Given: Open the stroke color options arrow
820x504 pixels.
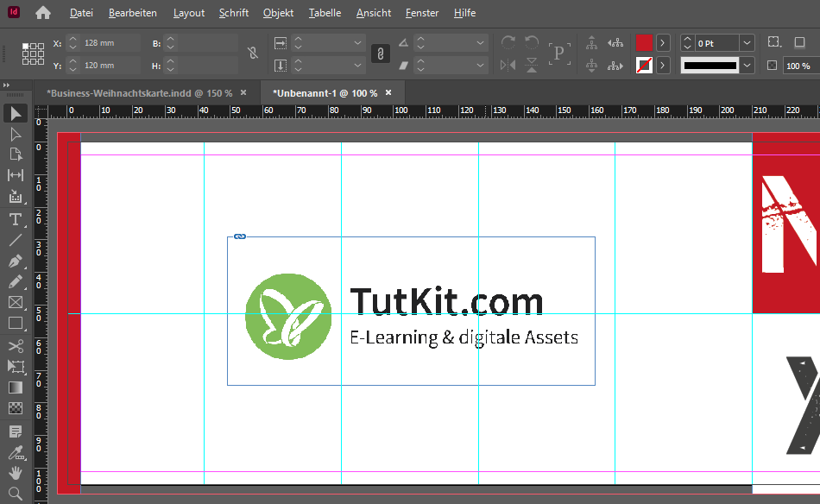Looking at the screenshot, I should (663, 66).
